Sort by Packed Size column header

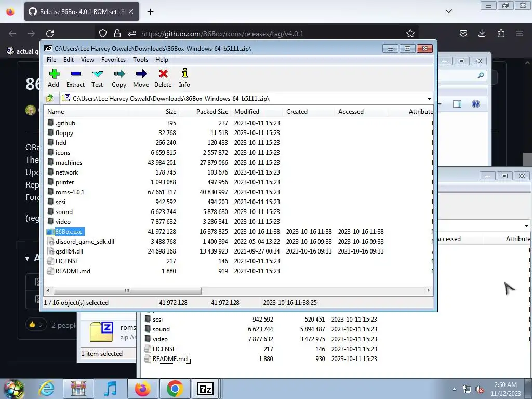coord(205,112)
